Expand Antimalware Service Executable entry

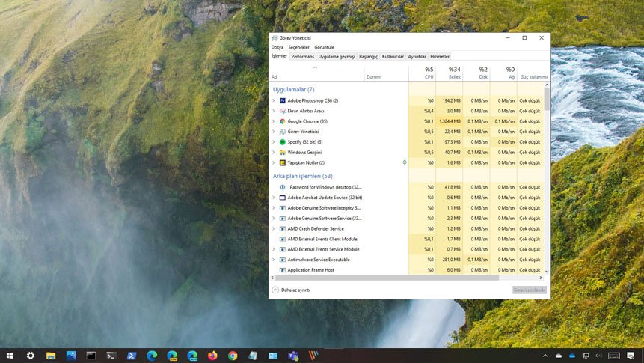274,260
